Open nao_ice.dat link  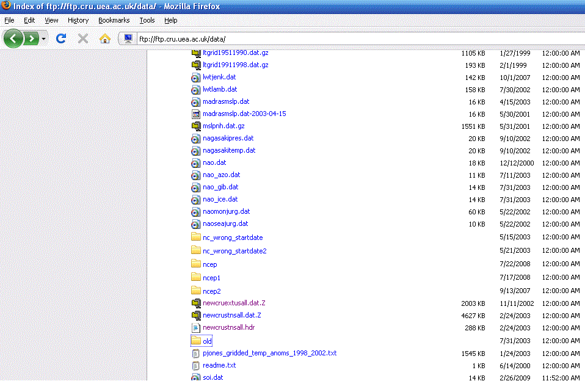(220, 200)
